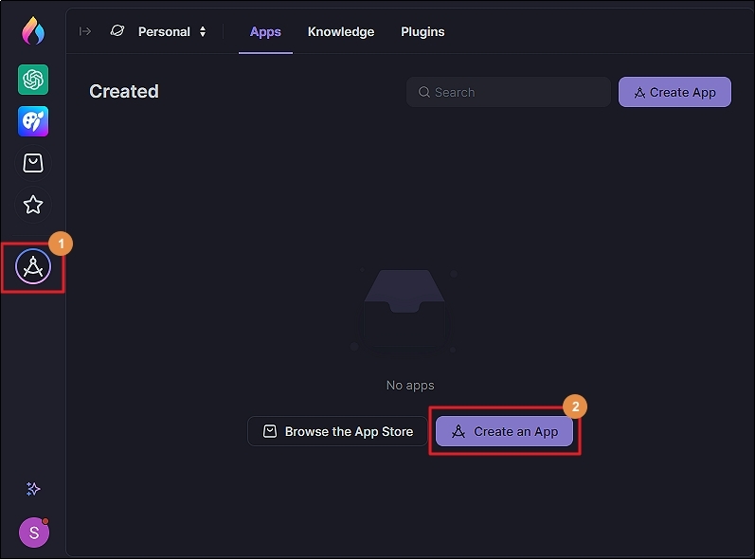Click the Create App button
Screen dimensions: 755x560
[674, 92]
